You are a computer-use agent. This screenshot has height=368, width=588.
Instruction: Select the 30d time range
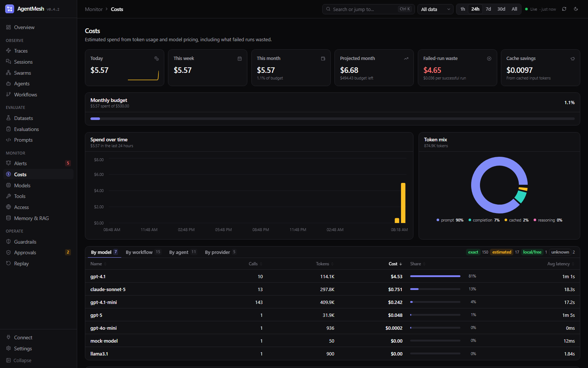501,9
